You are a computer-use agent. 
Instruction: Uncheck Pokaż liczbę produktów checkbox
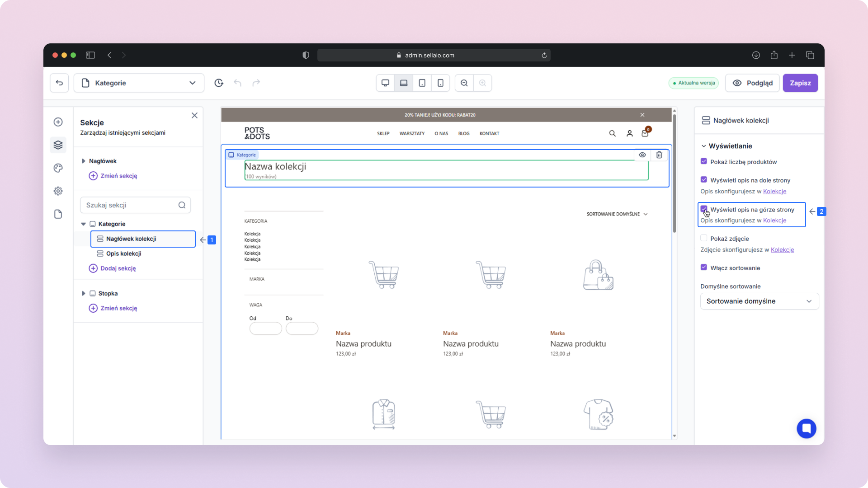(x=704, y=161)
